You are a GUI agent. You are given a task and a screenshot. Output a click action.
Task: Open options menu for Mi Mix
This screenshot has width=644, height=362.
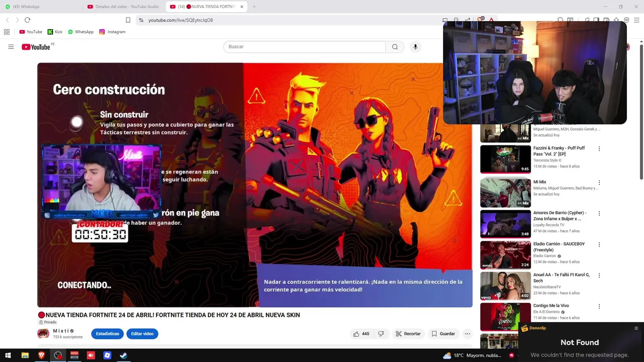(x=599, y=183)
